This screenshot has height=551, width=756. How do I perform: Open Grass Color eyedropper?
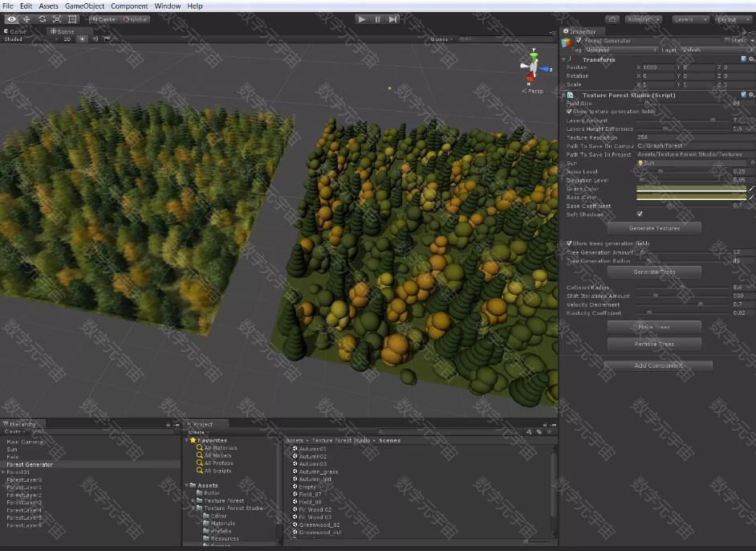click(x=751, y=189)
